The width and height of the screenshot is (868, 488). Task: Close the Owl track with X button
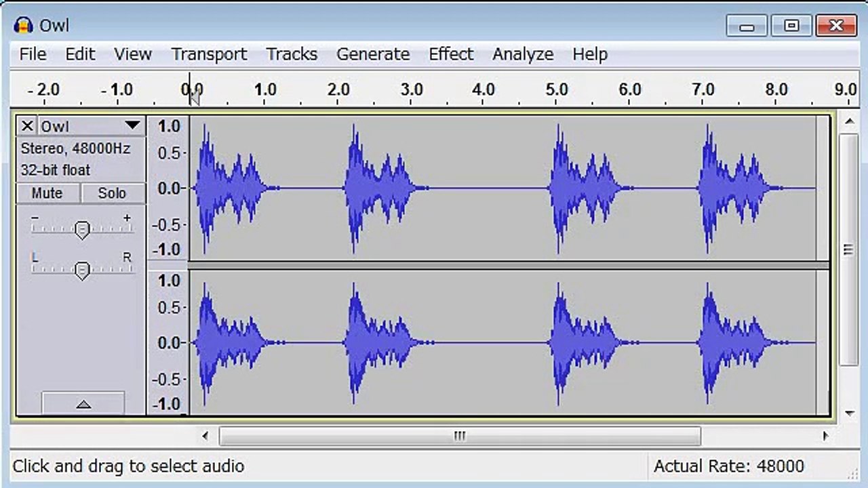tap(26, 126)
